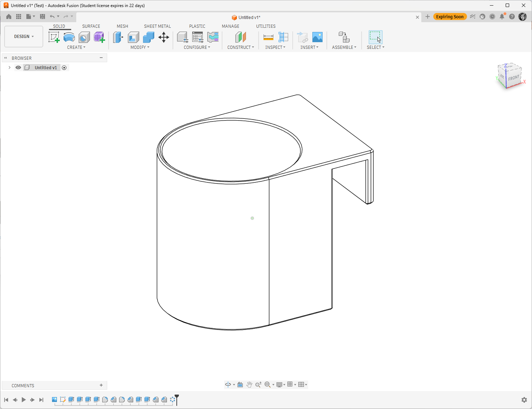The height and width of the screenshot is (409, 532).
Task: Open the DESIGN workspace dropdown
Action: (24, 37)
